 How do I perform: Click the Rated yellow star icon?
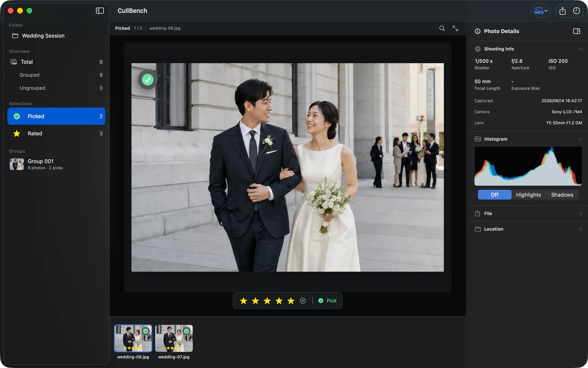pyautogui.click(x=17, y=133)
